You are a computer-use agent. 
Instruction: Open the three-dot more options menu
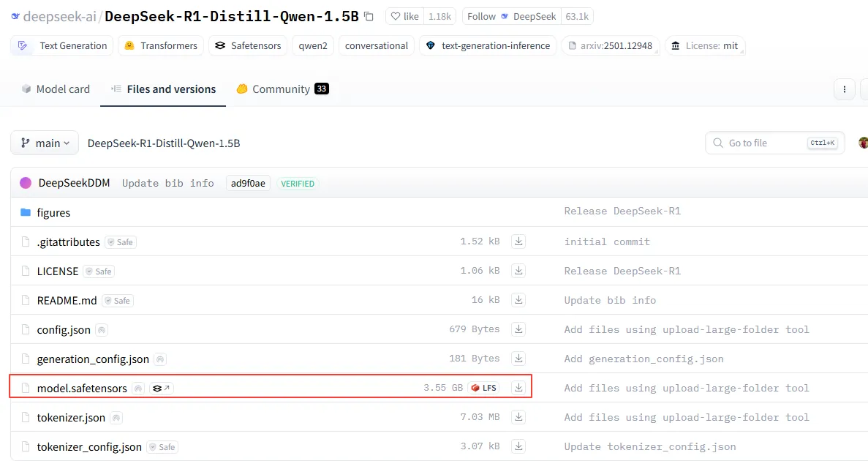(844, 89)
